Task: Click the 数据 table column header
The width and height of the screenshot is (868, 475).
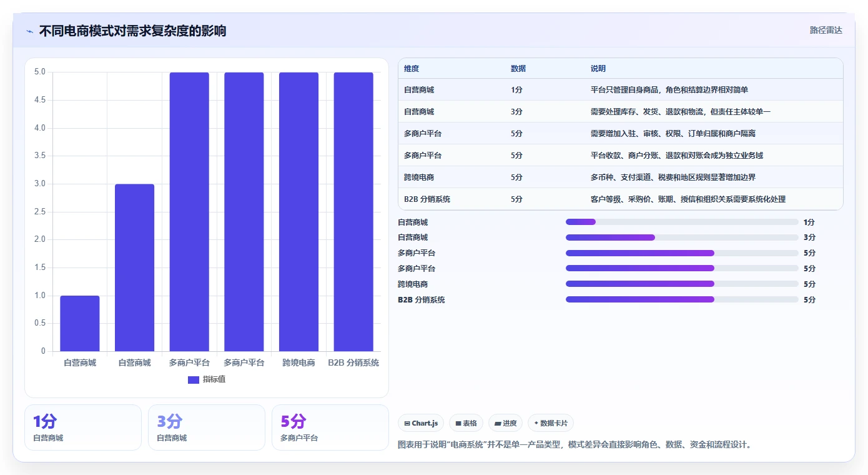Action: pyautogui.click(x=518, y=69)
